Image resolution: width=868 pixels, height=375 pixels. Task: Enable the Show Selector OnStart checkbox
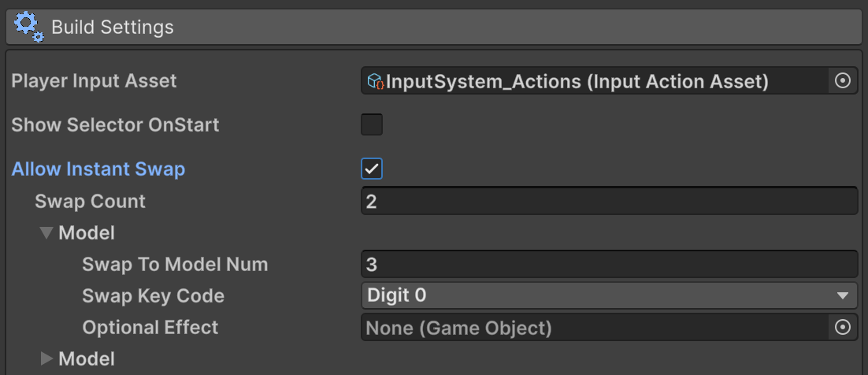tap(372, 124)
